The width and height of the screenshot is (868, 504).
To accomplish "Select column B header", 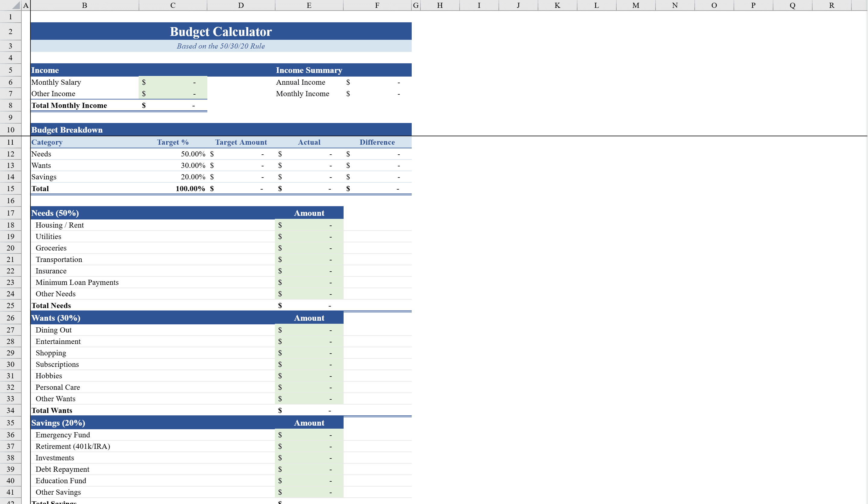I will [x=84, y=5].
